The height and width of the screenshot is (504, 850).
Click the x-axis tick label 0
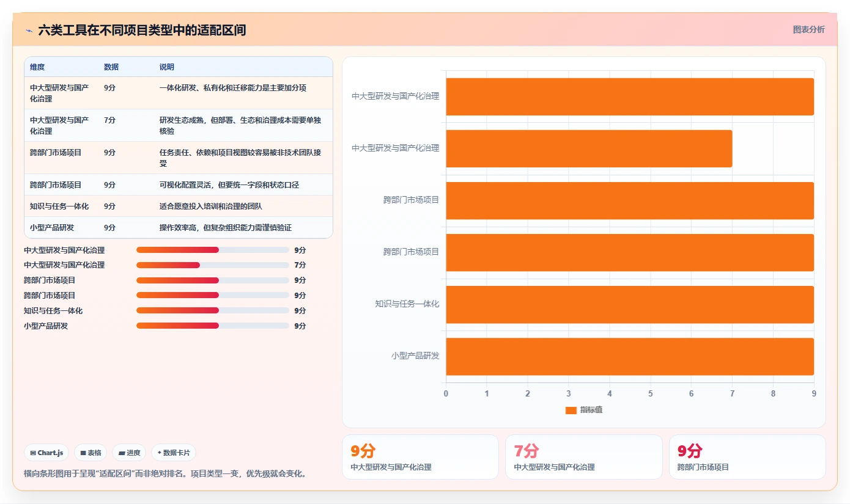[x=446, y=393]
